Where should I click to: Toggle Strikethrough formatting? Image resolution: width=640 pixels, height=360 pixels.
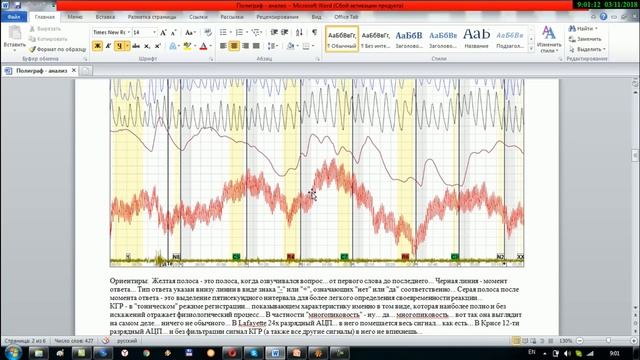tap(136, 46)
